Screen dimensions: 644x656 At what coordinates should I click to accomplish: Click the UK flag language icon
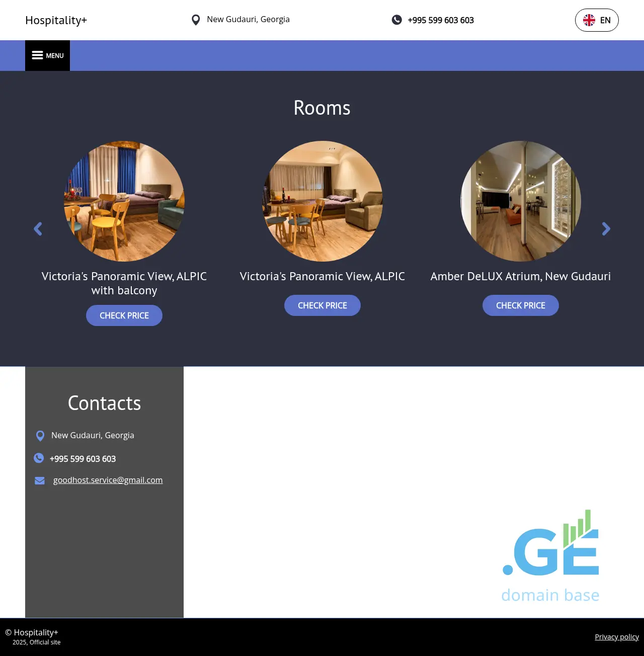pyautogui.click(x=589, y=20)
